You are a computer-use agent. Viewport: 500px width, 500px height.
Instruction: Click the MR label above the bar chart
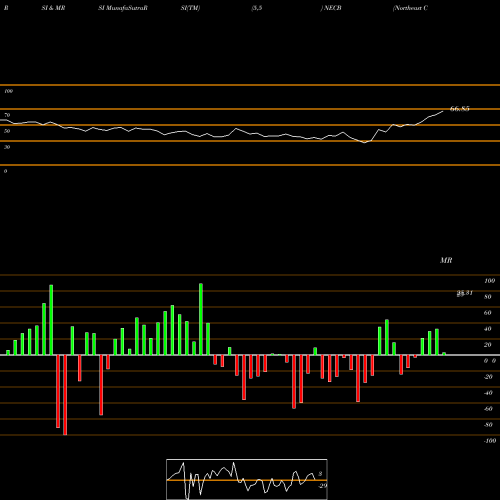point(446,260)
